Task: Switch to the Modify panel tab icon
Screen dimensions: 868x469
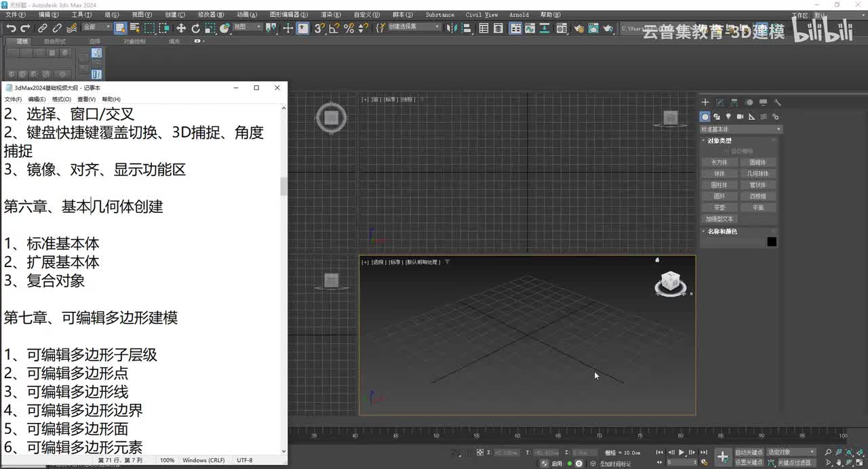Action: 719,102
